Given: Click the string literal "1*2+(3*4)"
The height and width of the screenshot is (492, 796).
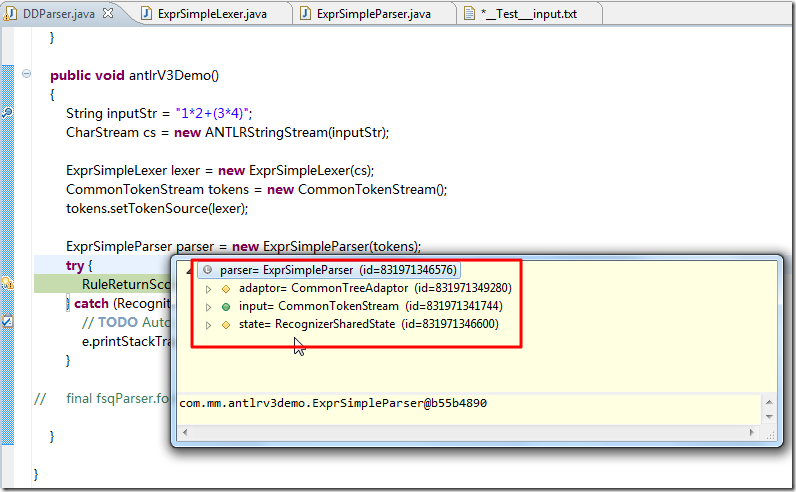Looking at the screenshot, I should tap(212, 113).
